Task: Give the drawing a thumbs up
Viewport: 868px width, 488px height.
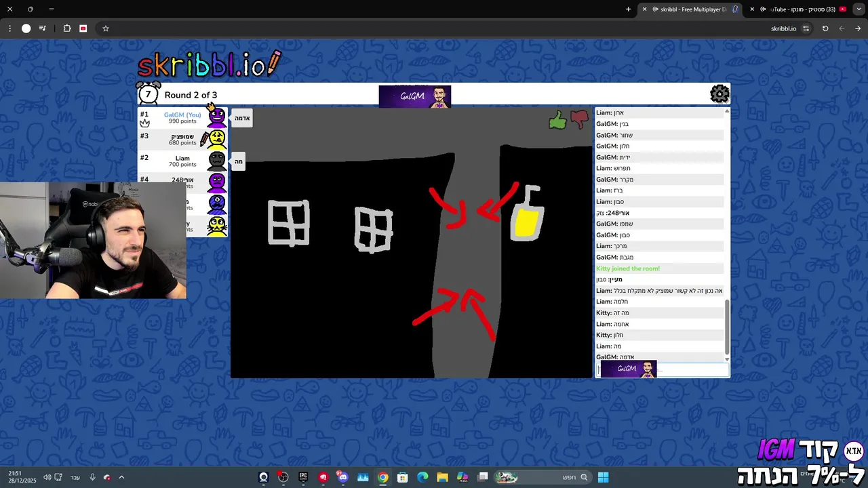Action: [x=557, y=121]
